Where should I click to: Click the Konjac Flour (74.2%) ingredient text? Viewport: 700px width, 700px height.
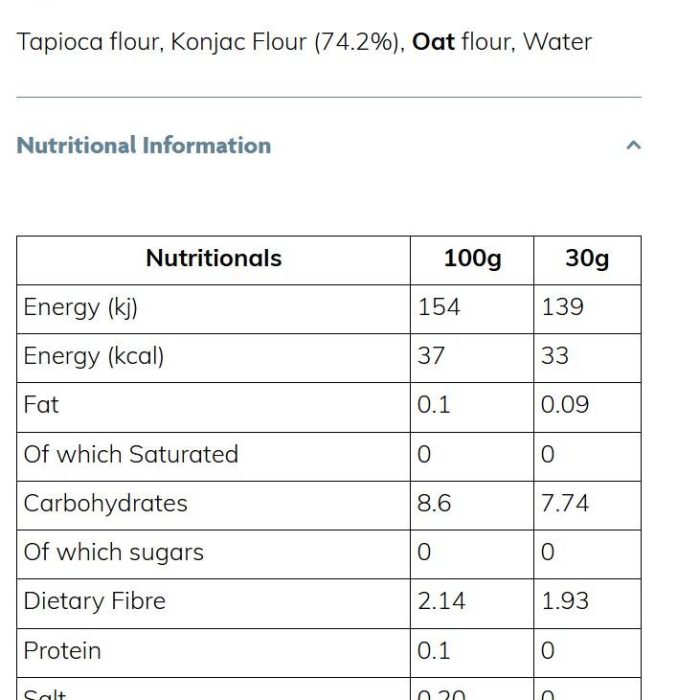pyautogui.click(x=288, y=43)
